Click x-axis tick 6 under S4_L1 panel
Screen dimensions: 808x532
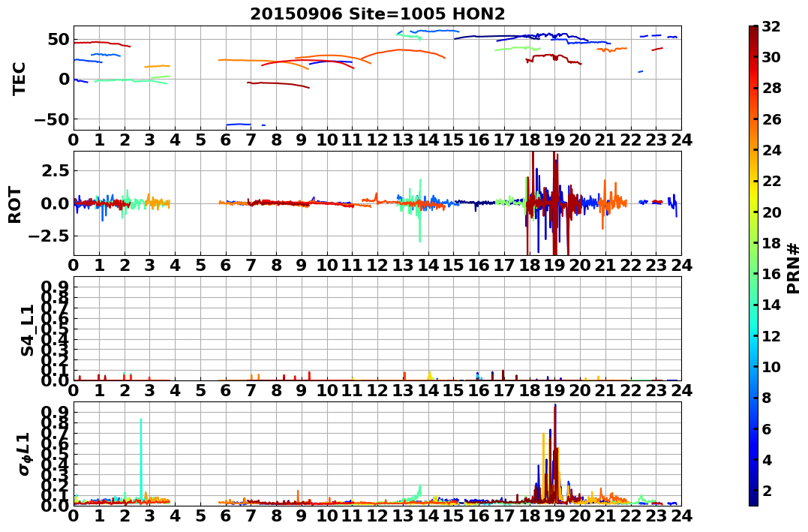pyautogui.click(x=226, y=390)
